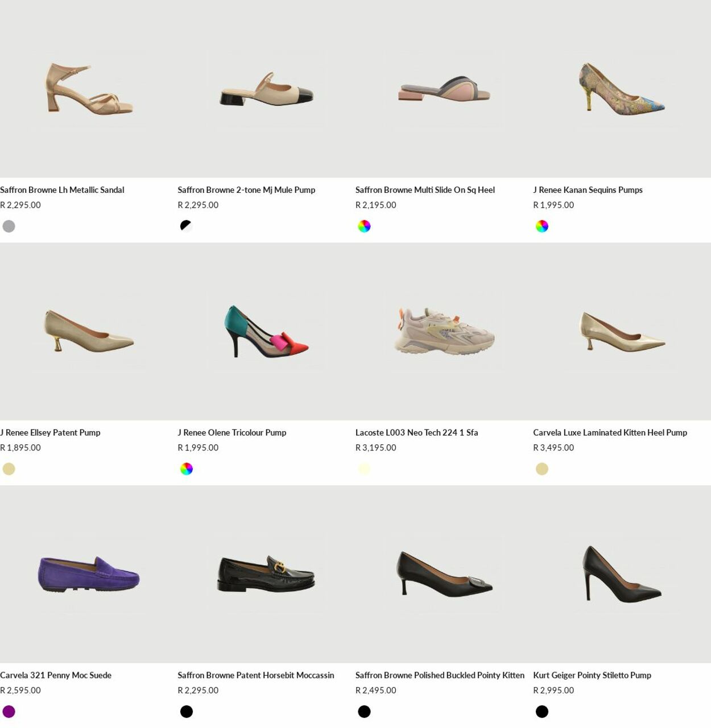Open the J Renee Ellsey Patent Pump image
Image resolution: width=711 pixels, height=728 pixels.
click(x=89, y=332)
